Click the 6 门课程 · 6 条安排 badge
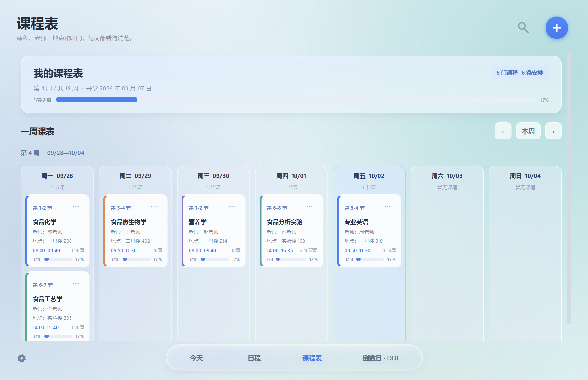 (x=519, y=73)
